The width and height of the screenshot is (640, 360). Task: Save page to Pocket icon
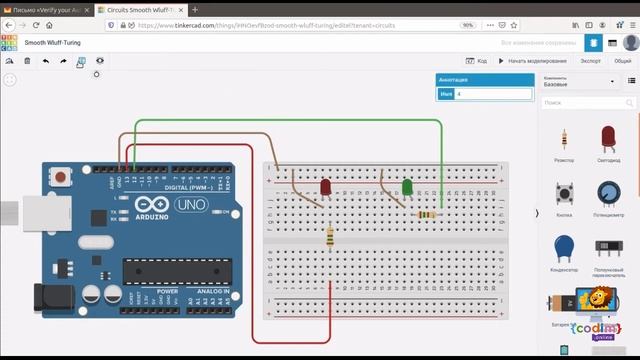[x=502, y=25]
